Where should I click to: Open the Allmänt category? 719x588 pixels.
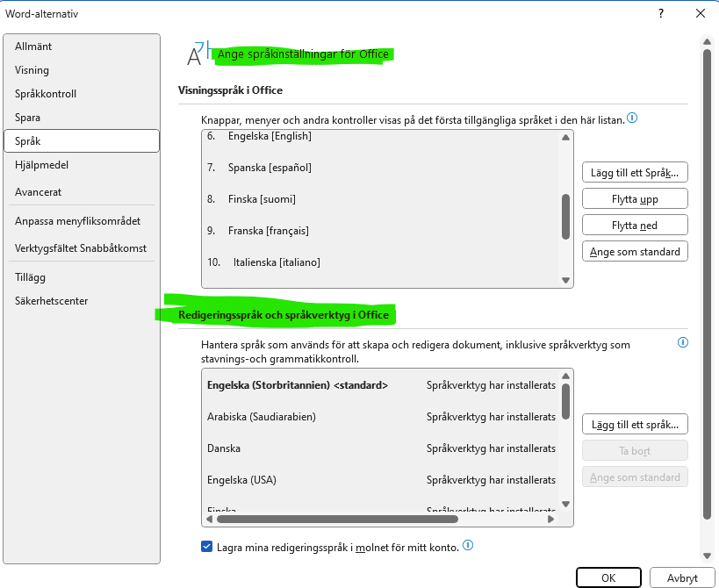pyautogui.click(x=82, y=47)
